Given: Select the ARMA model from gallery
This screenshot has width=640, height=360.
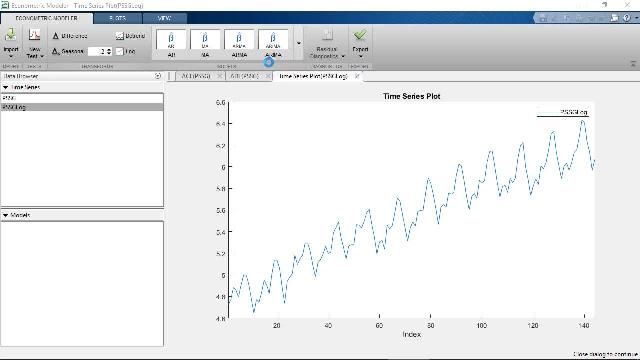Looking at the screenshot, I should point(239,44).
